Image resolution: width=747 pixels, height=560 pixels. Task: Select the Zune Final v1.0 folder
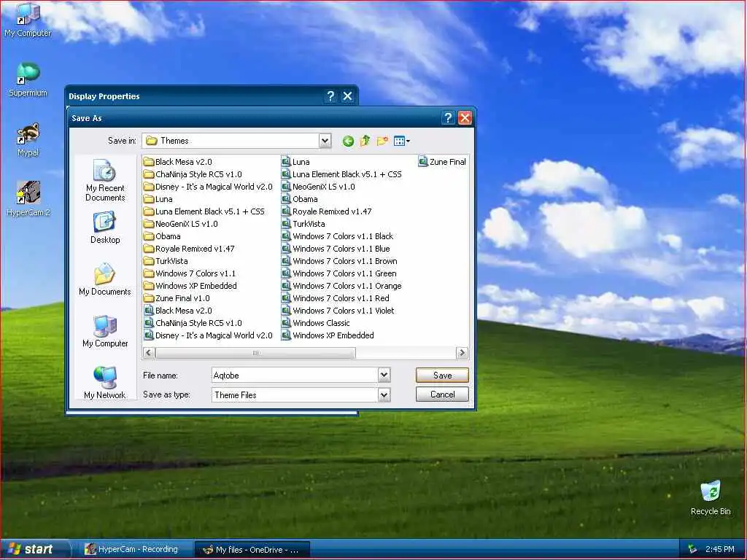(x=177, y=298)
